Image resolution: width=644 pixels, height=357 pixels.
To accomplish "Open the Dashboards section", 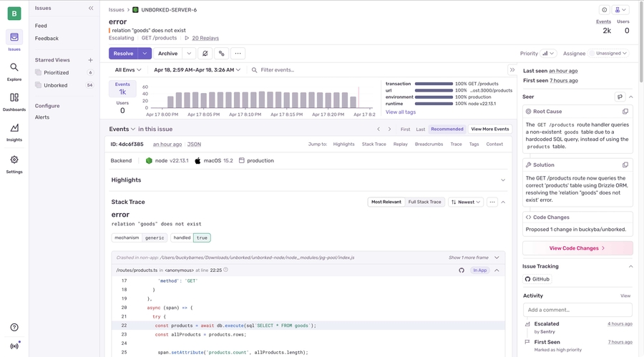I will (x=14, y=101).
